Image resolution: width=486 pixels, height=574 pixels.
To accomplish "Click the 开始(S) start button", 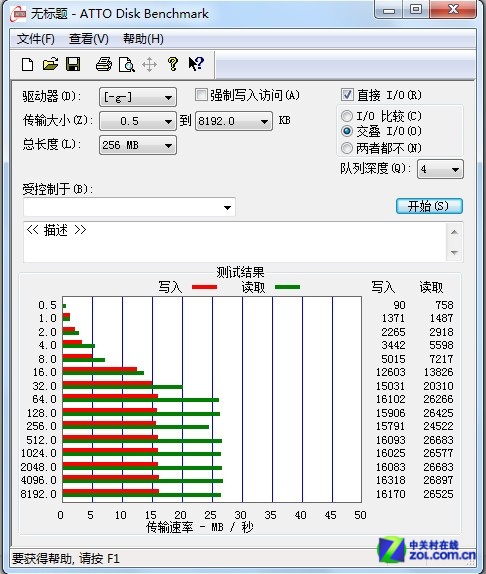I will [429, 206].
